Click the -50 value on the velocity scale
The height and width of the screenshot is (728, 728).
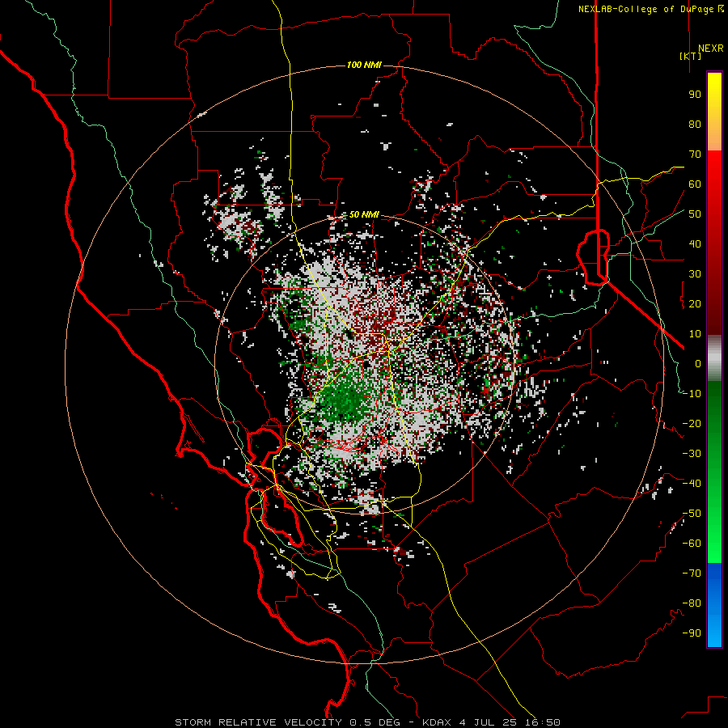[x=692, y=514]
